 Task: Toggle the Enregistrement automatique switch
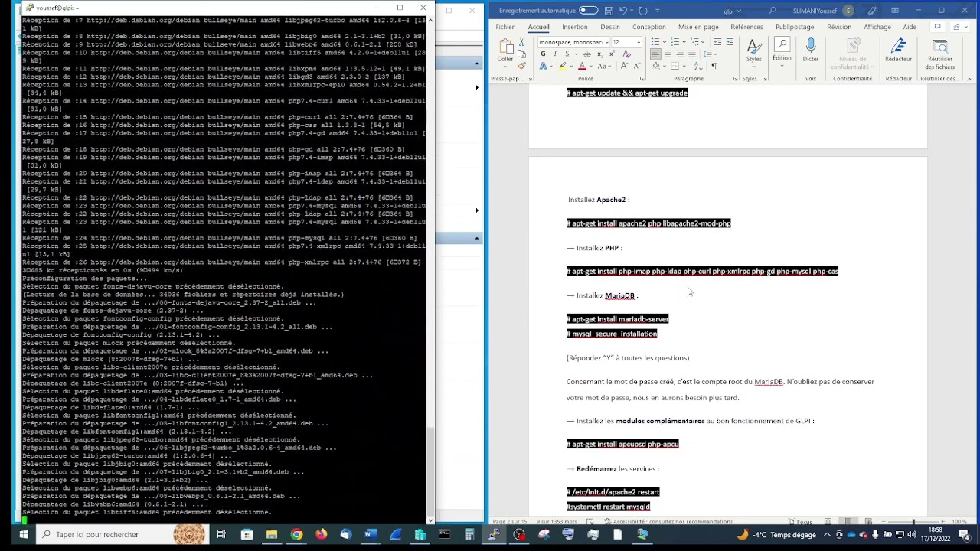pos(588,11)
